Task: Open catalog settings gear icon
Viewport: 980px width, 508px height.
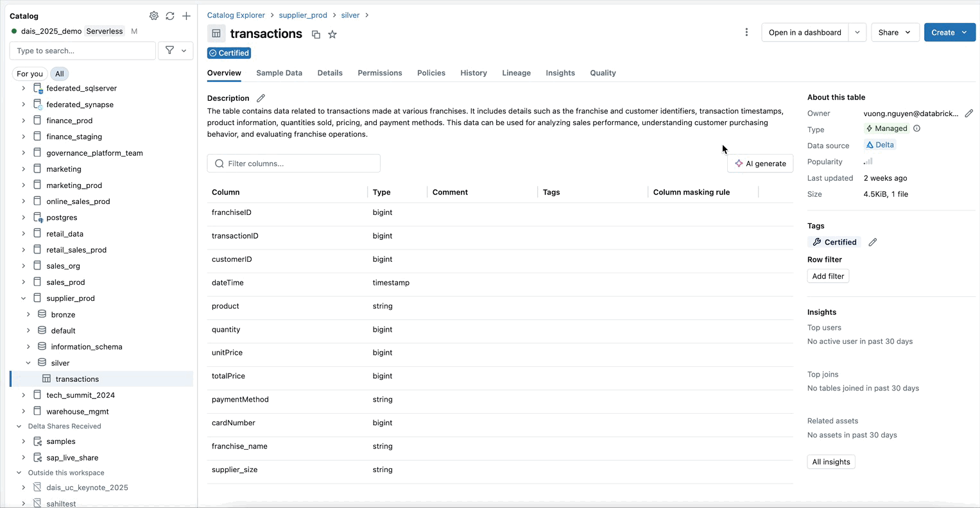Action: pos(154,16)
